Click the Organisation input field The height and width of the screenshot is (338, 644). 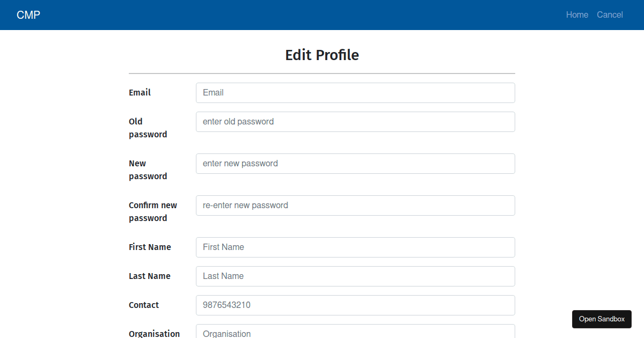pos(355,333)
